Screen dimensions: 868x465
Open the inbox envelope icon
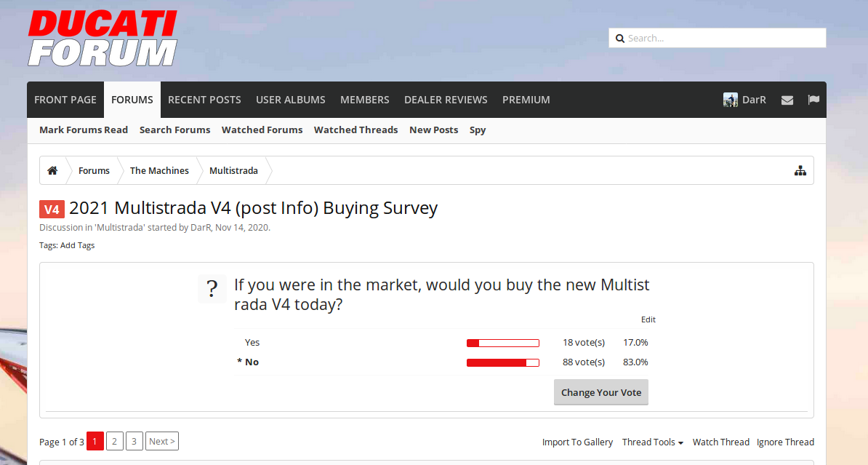(787, 100)
